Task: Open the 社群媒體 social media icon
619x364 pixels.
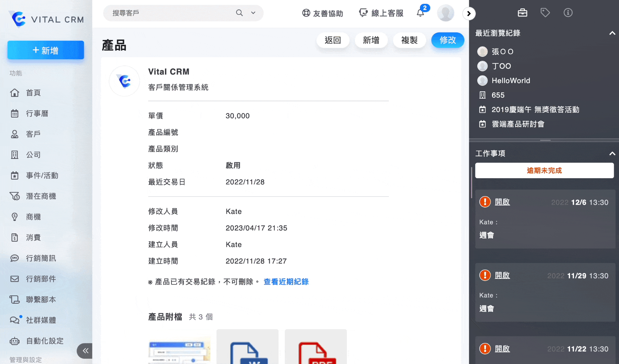Action: (x=15, y=320)
